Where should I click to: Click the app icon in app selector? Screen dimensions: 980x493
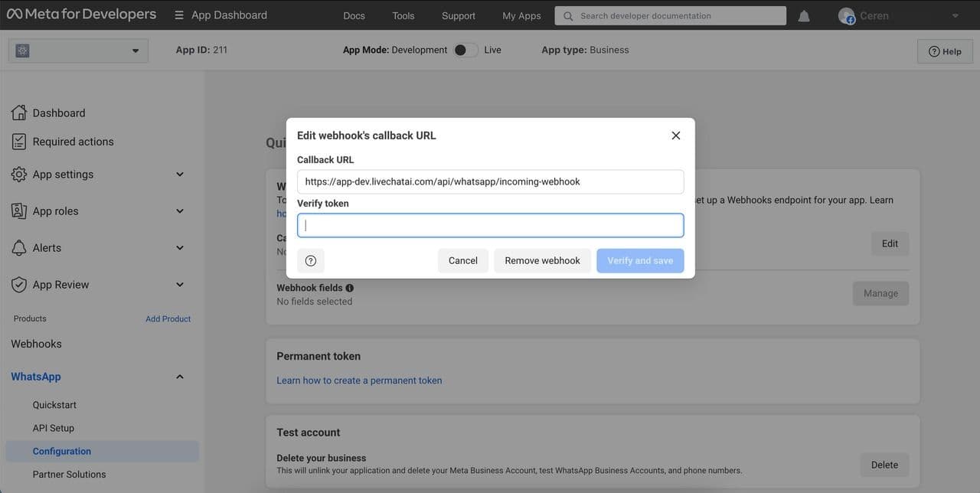point(23,51)
